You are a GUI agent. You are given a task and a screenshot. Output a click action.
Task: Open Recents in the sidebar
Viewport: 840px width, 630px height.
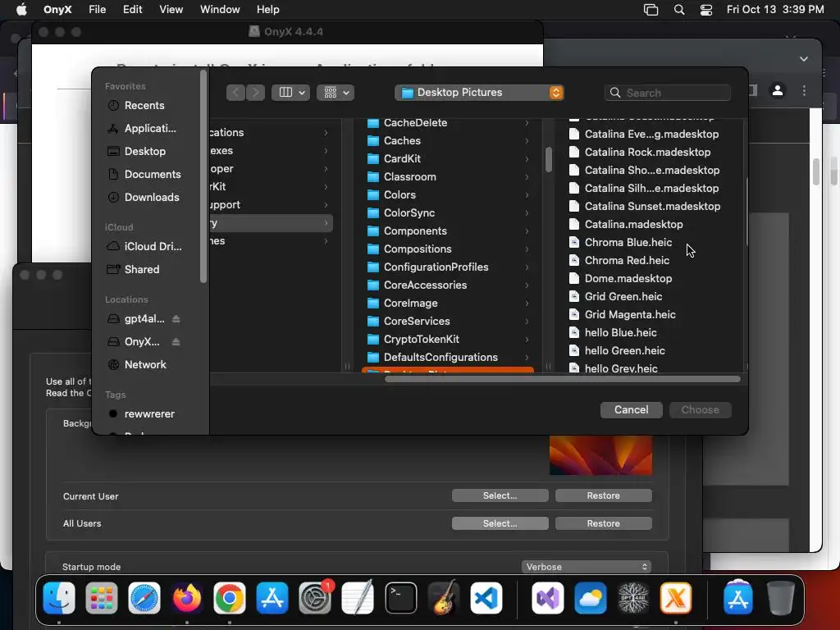(x=144, y=106)
